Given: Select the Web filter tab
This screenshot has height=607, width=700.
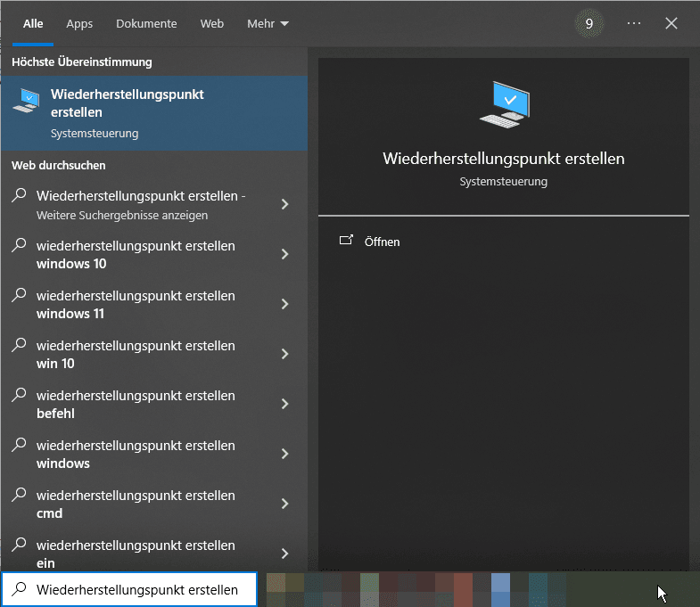Looking at the screenshot, I should 211,24.
